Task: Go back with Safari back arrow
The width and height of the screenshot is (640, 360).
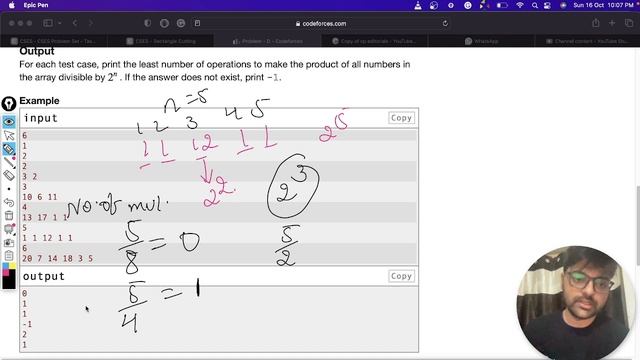Action: [x=75, y=23]
